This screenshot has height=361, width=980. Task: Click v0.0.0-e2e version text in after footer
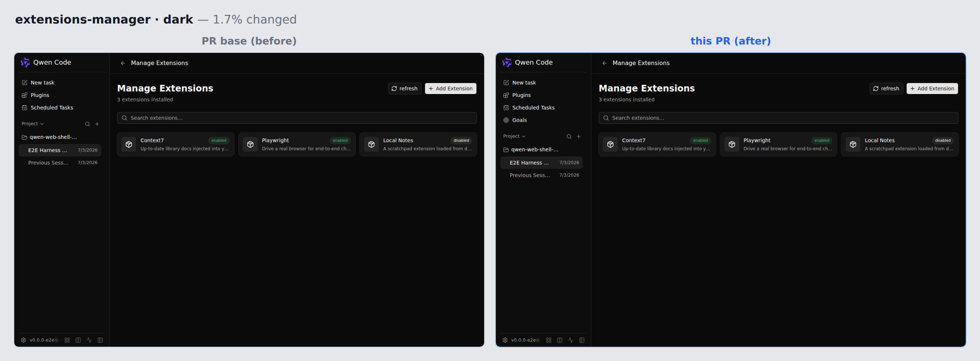[523, 340]
